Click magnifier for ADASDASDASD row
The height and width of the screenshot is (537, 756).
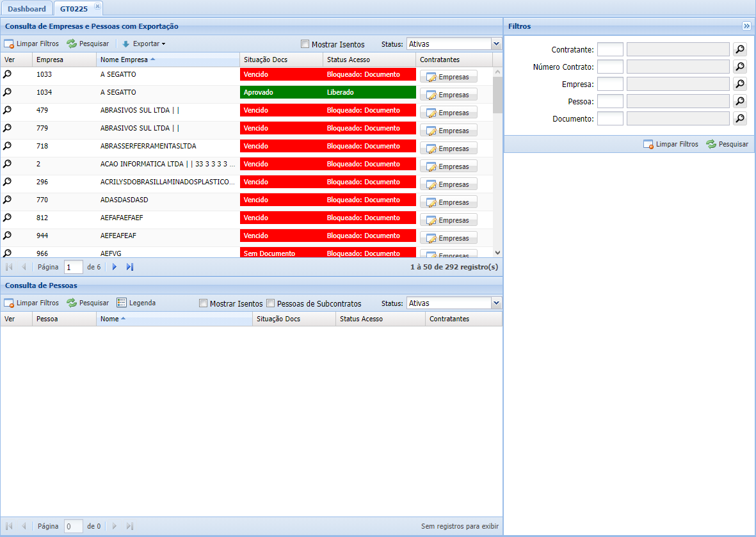point(7,200)
